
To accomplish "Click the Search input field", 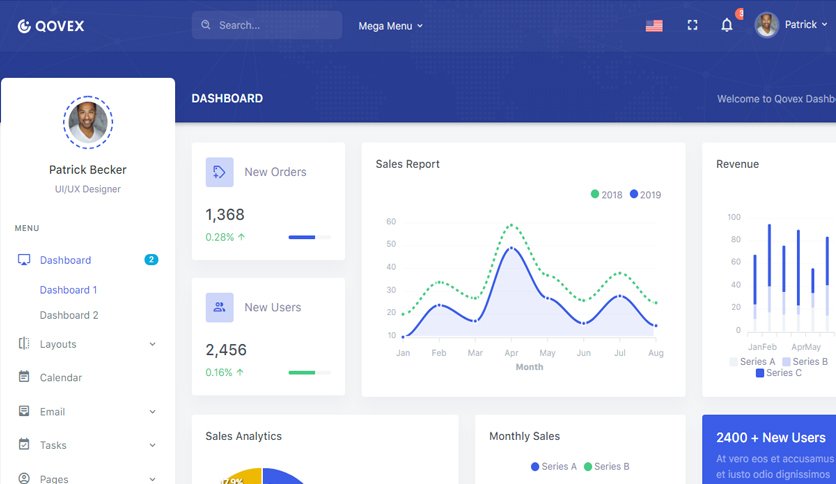I will tap(267, 25).
